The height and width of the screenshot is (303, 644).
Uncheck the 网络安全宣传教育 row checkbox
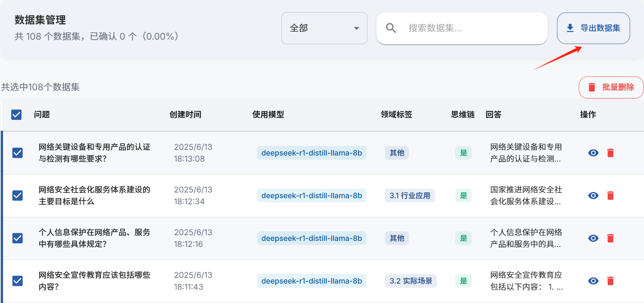[x=18, y=281]
